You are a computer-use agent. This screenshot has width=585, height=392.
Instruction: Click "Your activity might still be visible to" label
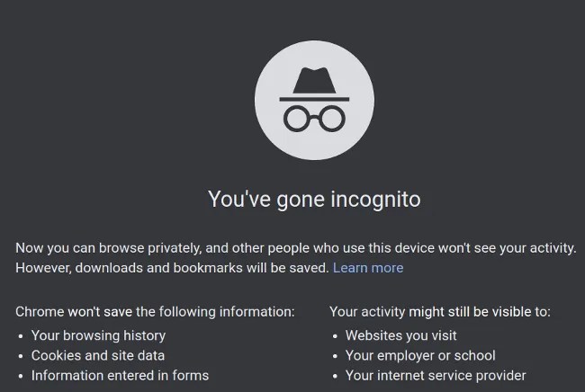pyautogui.click(x=440, y=312)
